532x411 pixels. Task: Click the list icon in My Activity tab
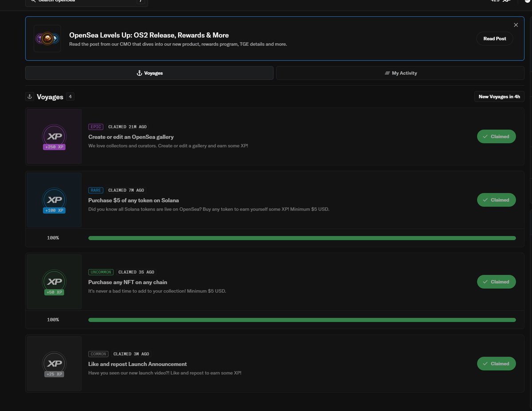pos(387,73)
